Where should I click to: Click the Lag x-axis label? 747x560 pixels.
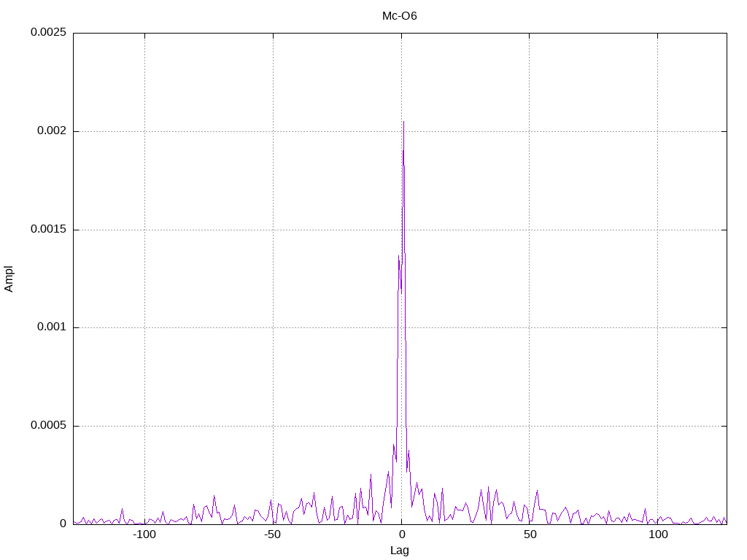(x=399, y=551)
